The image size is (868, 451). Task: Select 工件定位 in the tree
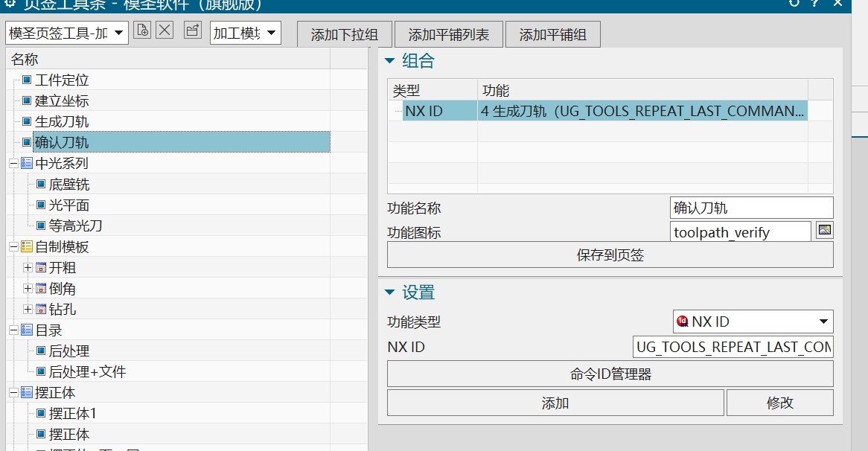[62, 80]
